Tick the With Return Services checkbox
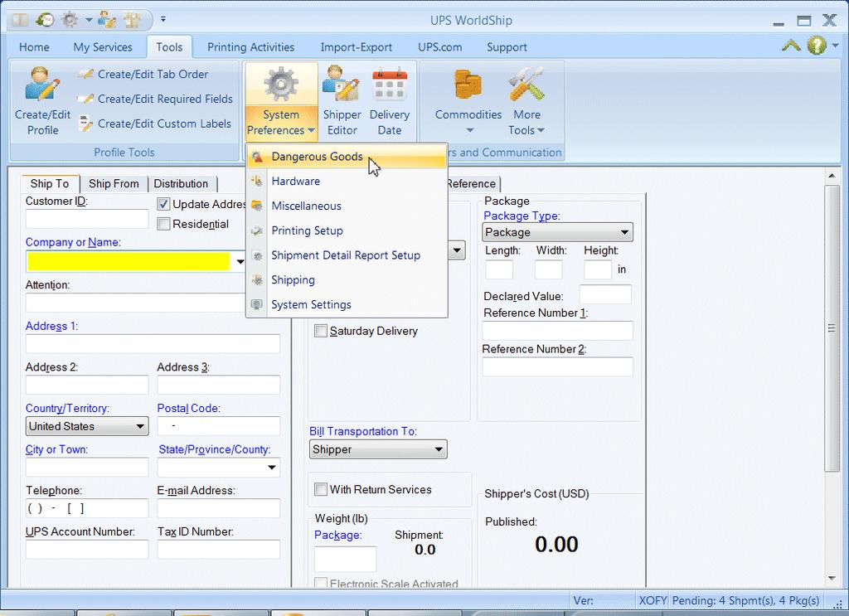 (x=321, y=489)
